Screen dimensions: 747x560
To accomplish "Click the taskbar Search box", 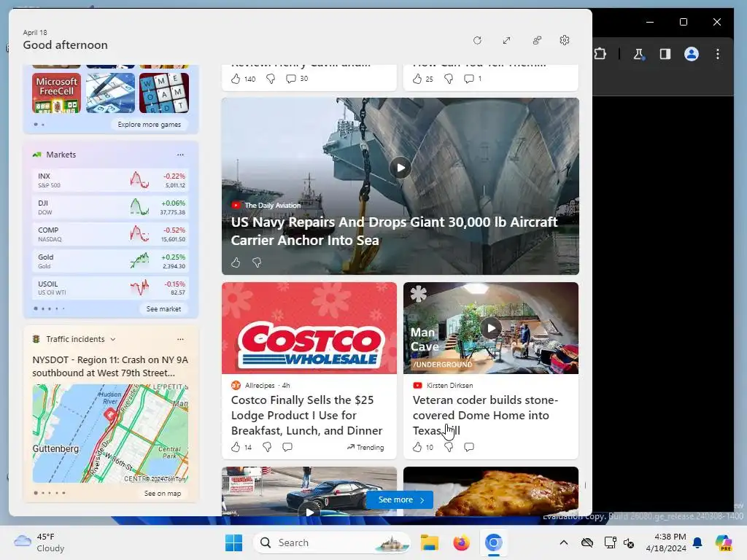I will pyautogui.click(x=333, y=542).
